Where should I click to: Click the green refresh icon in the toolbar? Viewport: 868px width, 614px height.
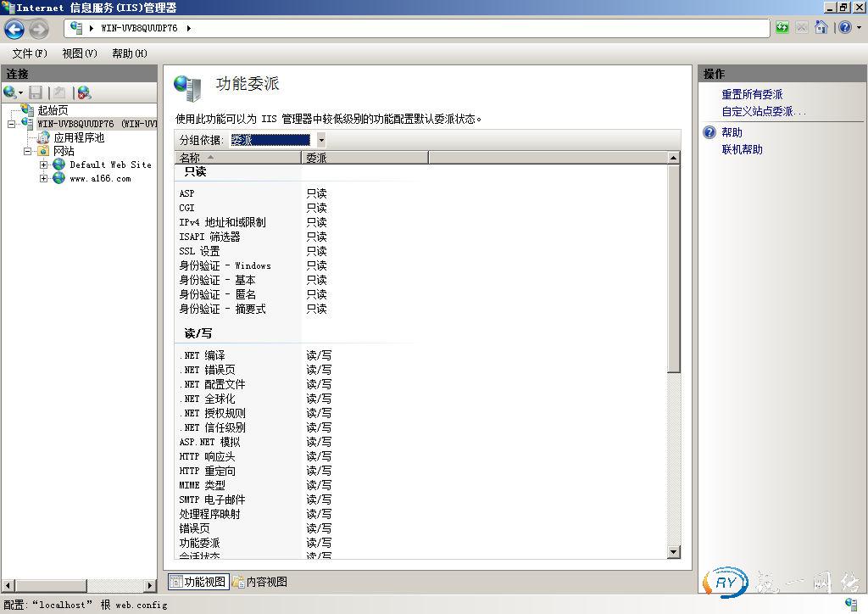point(782,27)
